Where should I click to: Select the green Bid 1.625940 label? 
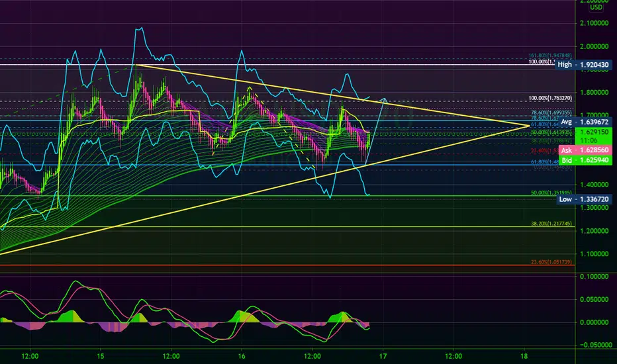click(x=585, y=160)
